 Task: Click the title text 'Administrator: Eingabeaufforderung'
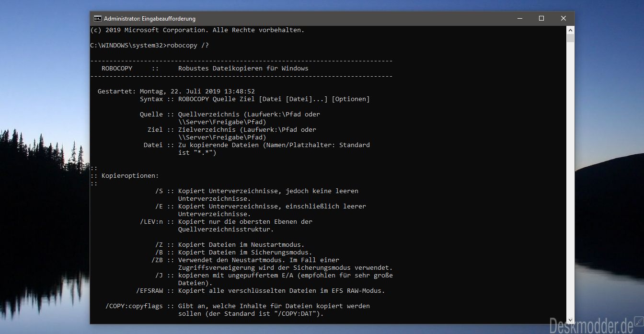pyautogui.click(x=149, y=19)
